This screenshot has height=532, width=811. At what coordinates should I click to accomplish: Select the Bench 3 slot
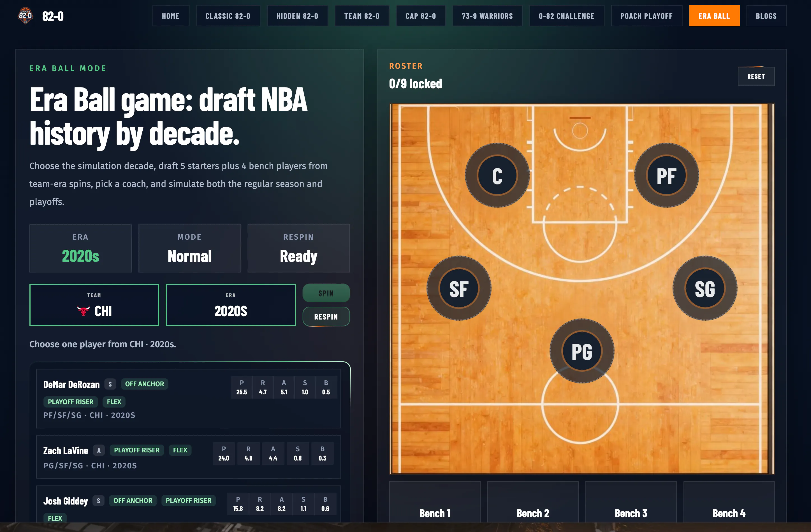click(x=631, y=502)
